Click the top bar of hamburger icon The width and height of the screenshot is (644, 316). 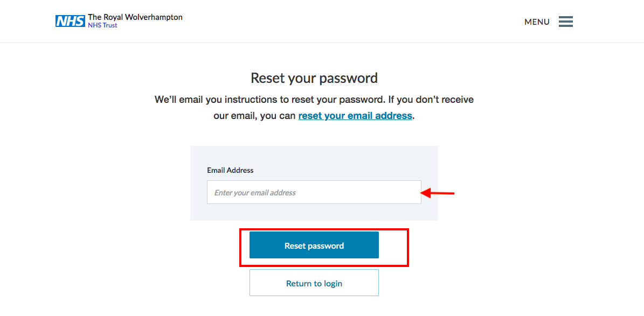[565, 18]
